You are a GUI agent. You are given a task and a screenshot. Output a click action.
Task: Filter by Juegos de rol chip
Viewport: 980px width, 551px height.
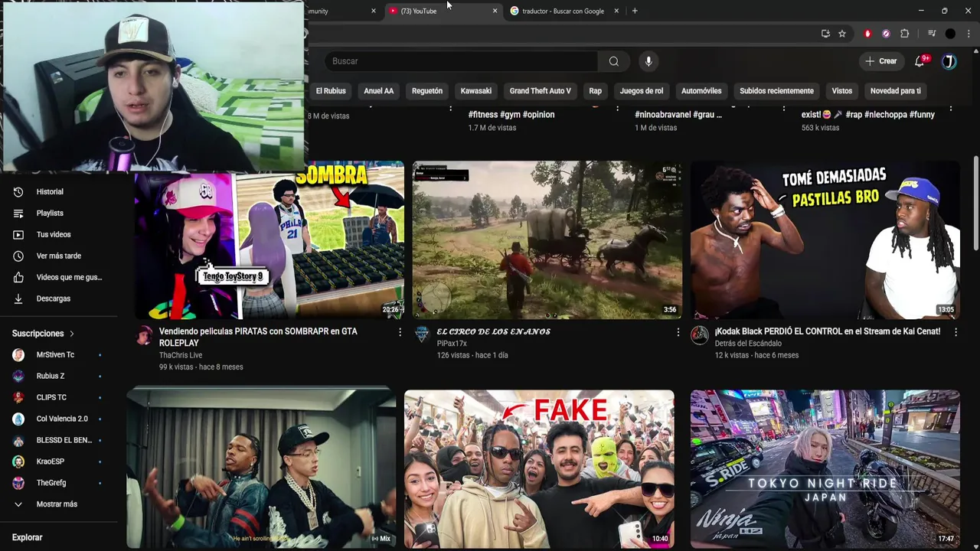(642, 91)
